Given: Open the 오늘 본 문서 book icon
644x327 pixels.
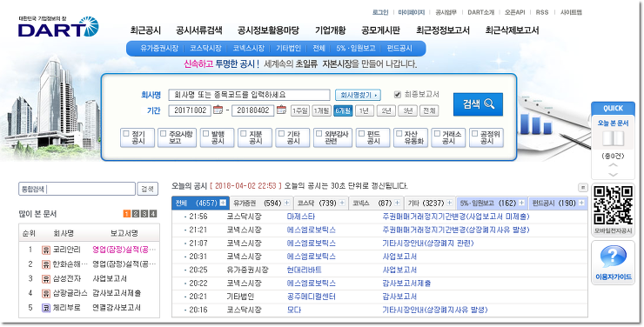Looking at the screenshot, I should click(x=613, y=138).
